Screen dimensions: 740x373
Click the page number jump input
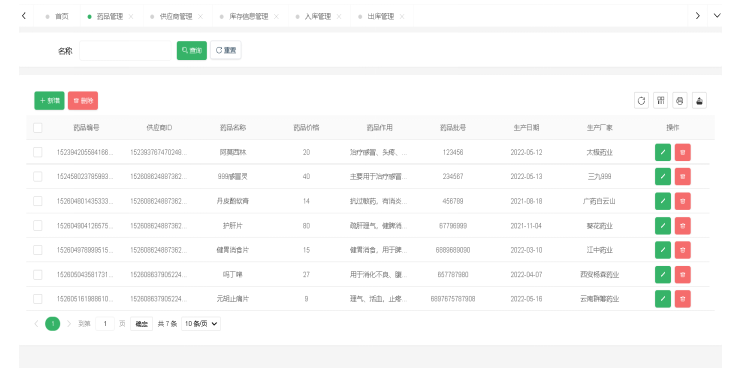click(105, 323)
